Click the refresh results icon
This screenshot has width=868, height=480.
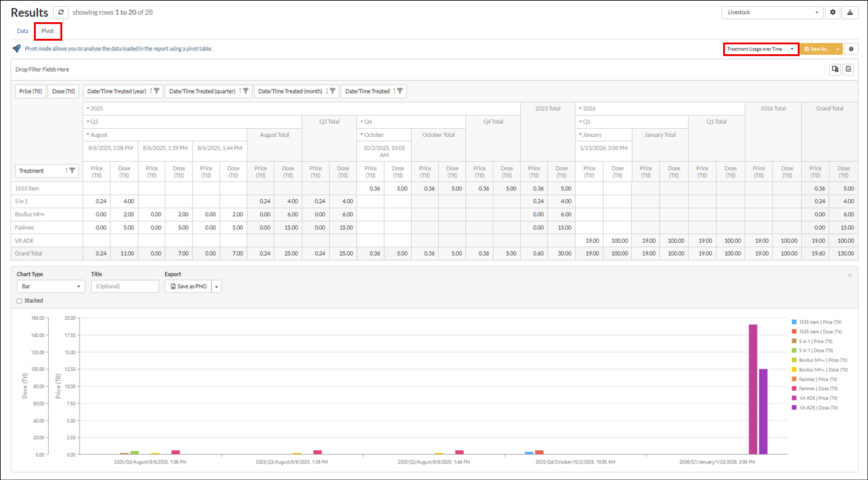[x=60, y=12]
